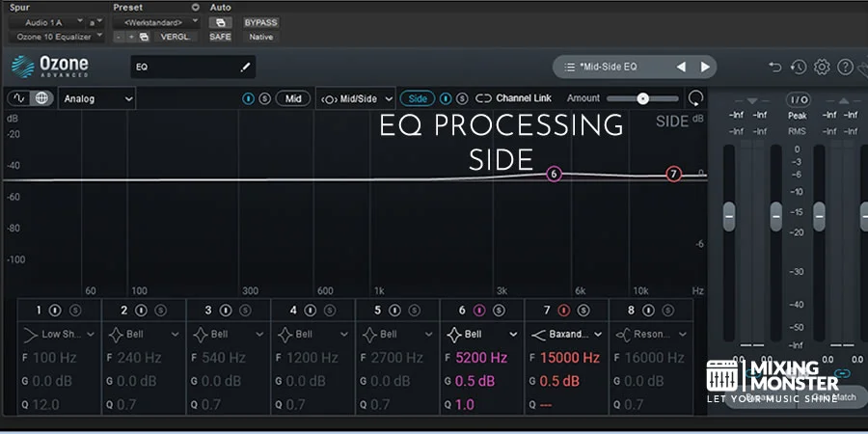The width and height of the screenshot is (868, 434).
Task: Click the BYPASS button
Action: [260, 23]
